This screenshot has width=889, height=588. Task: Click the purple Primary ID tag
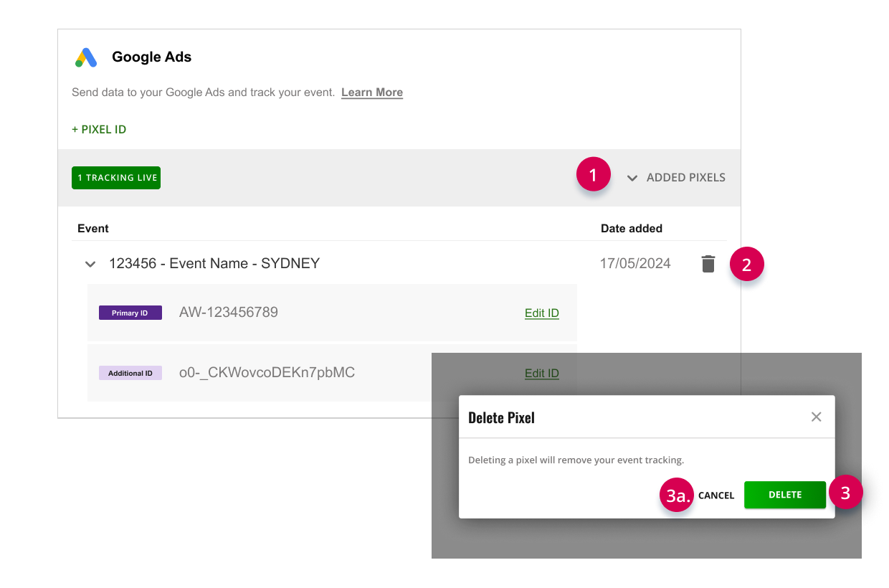(130, 313)
